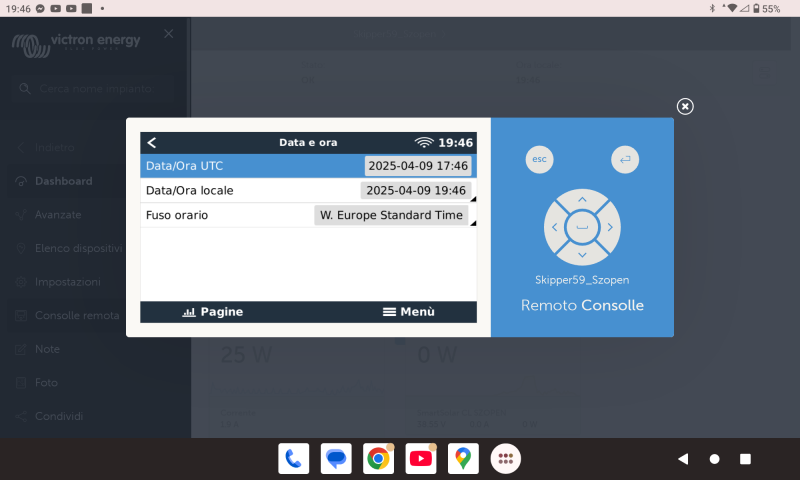Click the Skipper59_Szopen device name
The image size is (800, 480).
[x=582, y=280]
